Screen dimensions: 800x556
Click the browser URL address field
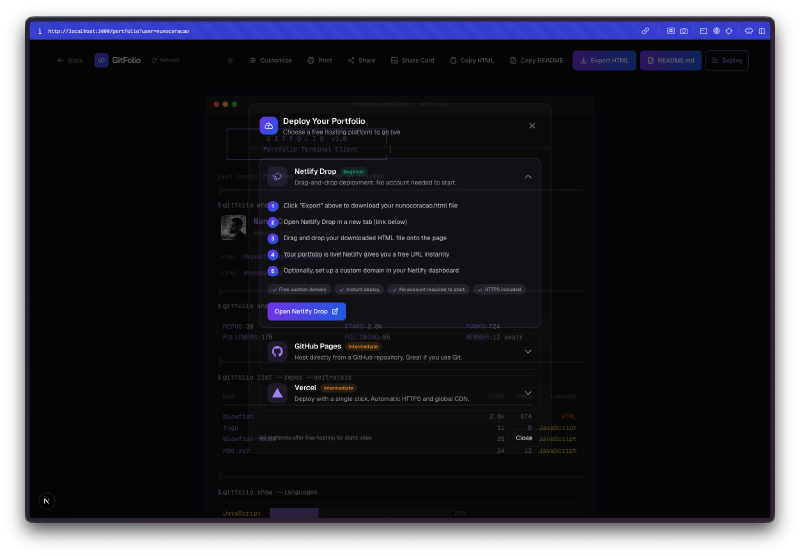point(300,31)
